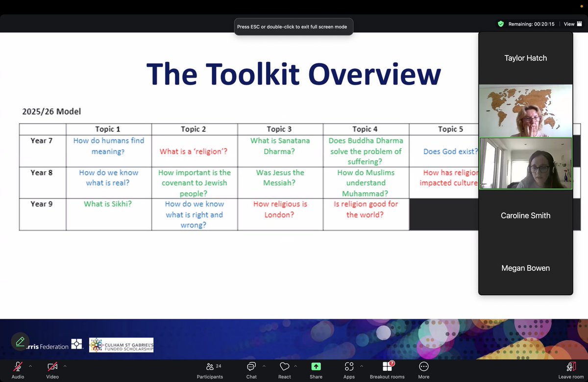The image size is (588, 382).
Task: Click the Topic 1 column header
Action: pyautogui.click(x=108, y=129)
